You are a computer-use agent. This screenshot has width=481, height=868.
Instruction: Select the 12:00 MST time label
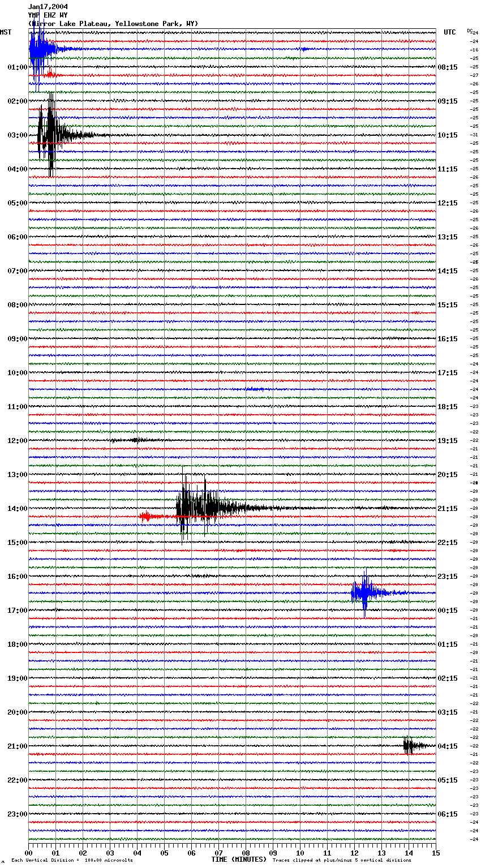(18, 441)
